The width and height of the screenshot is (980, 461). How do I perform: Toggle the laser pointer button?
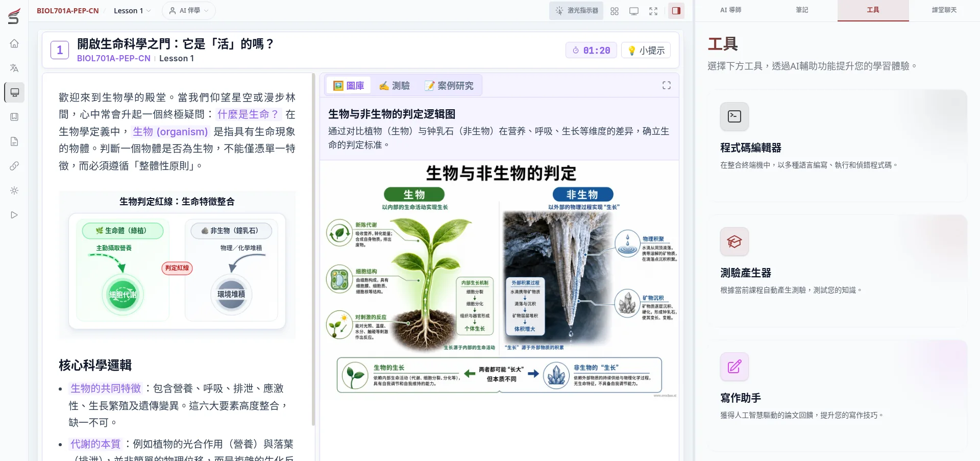pos(576,11)
